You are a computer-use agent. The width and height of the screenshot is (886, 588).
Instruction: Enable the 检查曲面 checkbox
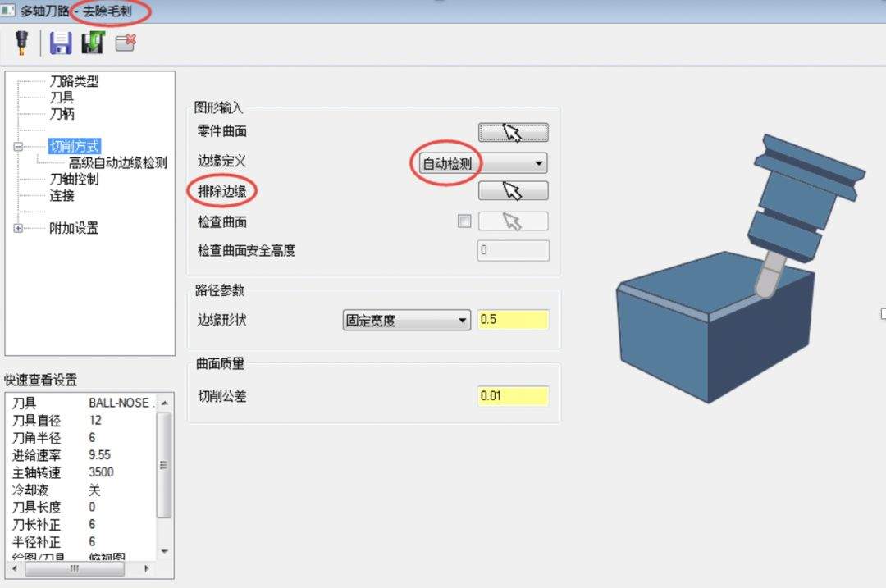click(x=464, y=221)
